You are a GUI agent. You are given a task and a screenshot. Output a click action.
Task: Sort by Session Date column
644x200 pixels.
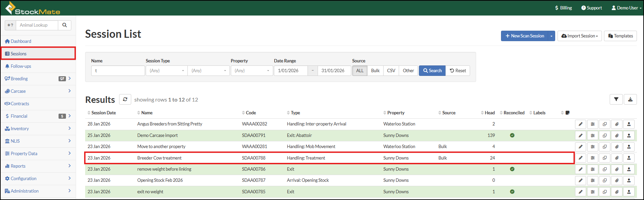coord(102,113)
